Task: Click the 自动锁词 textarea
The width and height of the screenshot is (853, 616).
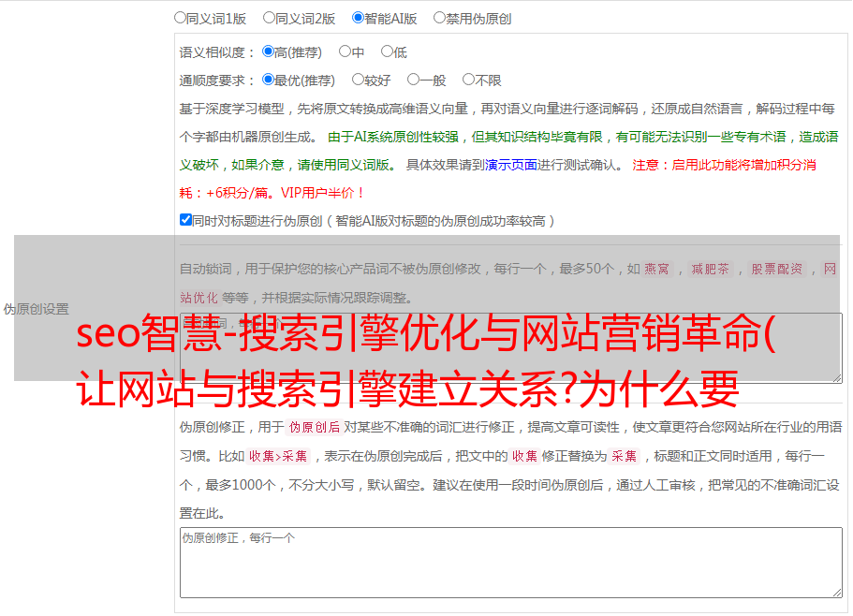Action: pyautogui.click(x=511, y=348)
